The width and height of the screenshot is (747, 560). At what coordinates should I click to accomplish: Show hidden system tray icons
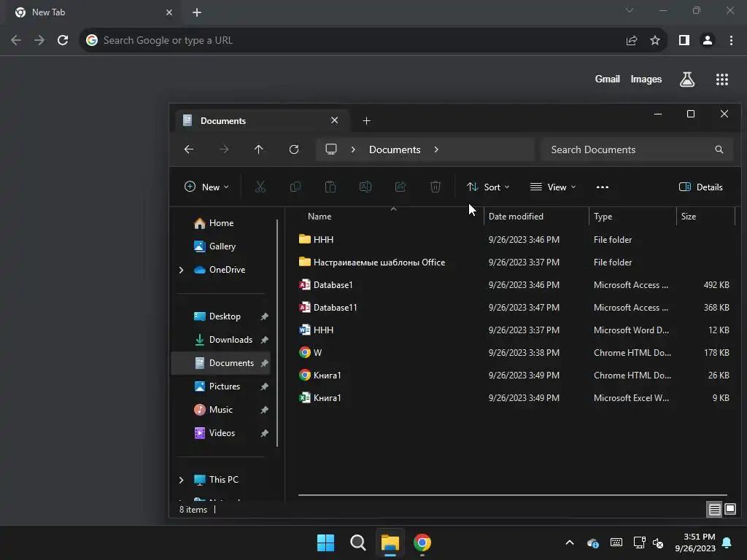(569, 542)
